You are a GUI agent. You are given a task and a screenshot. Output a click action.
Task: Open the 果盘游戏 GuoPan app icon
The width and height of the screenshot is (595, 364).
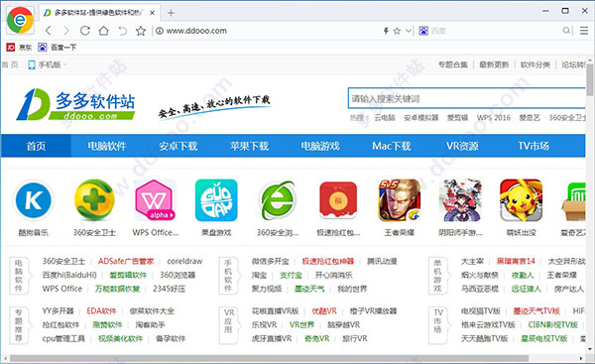(x=216, y=200)
